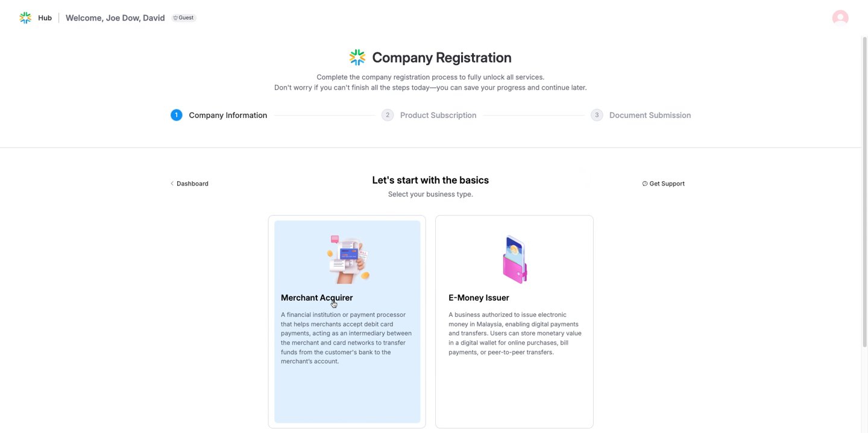
Task: Choose the E-Money Issuer title
Action: [x=479, y=297]
